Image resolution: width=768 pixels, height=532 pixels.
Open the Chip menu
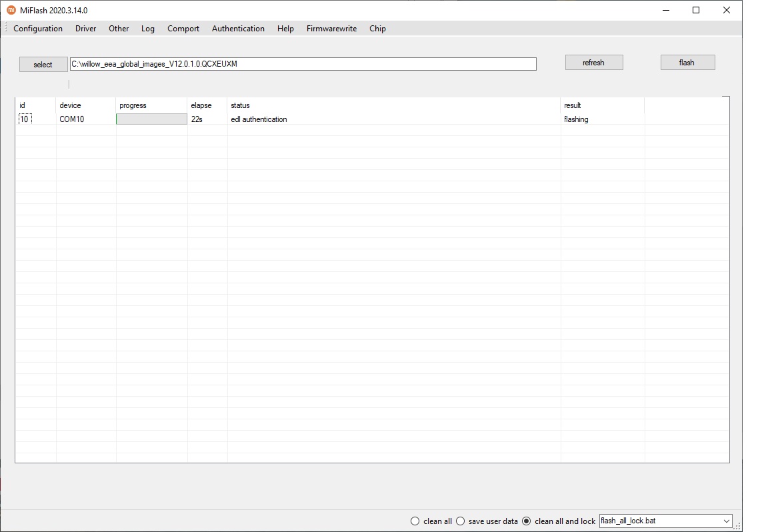(x=377, y=29)
